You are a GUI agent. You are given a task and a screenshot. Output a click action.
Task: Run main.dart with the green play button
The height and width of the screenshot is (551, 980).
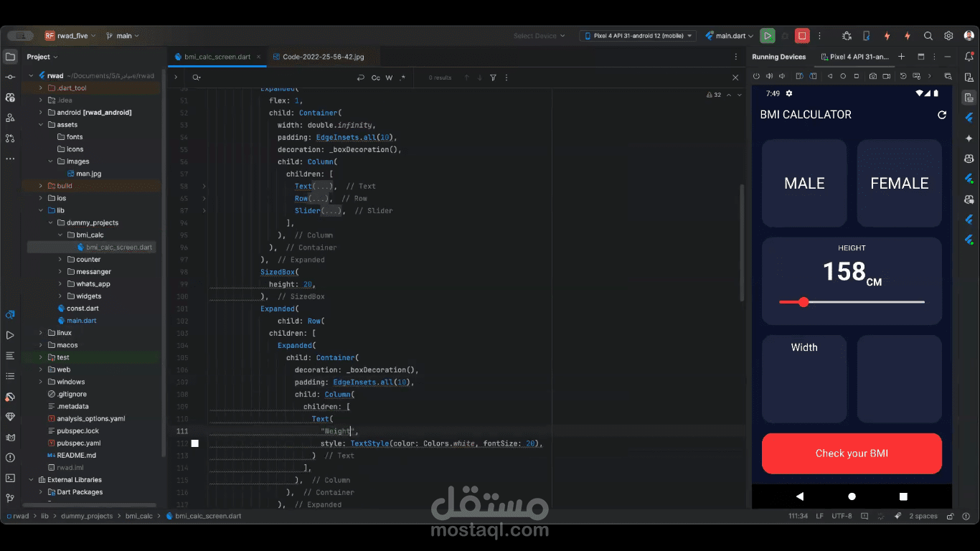click(x=768, y=36)
